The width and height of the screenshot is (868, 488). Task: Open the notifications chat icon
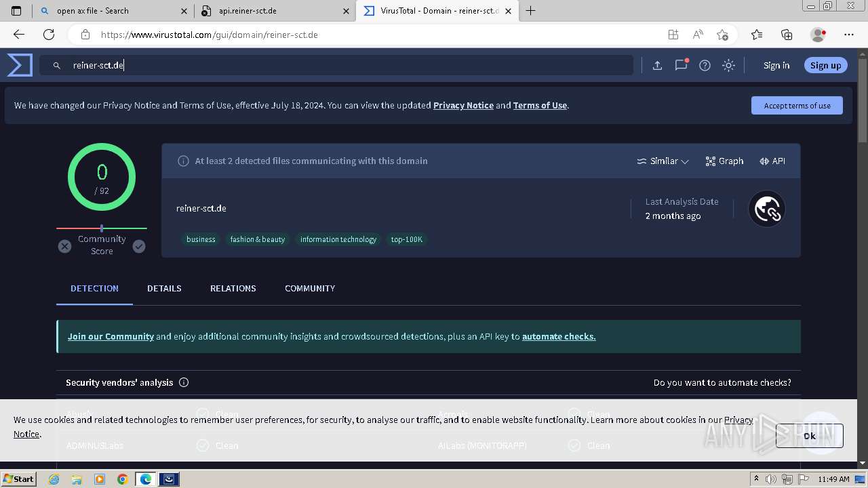click(x=681, y=65)
